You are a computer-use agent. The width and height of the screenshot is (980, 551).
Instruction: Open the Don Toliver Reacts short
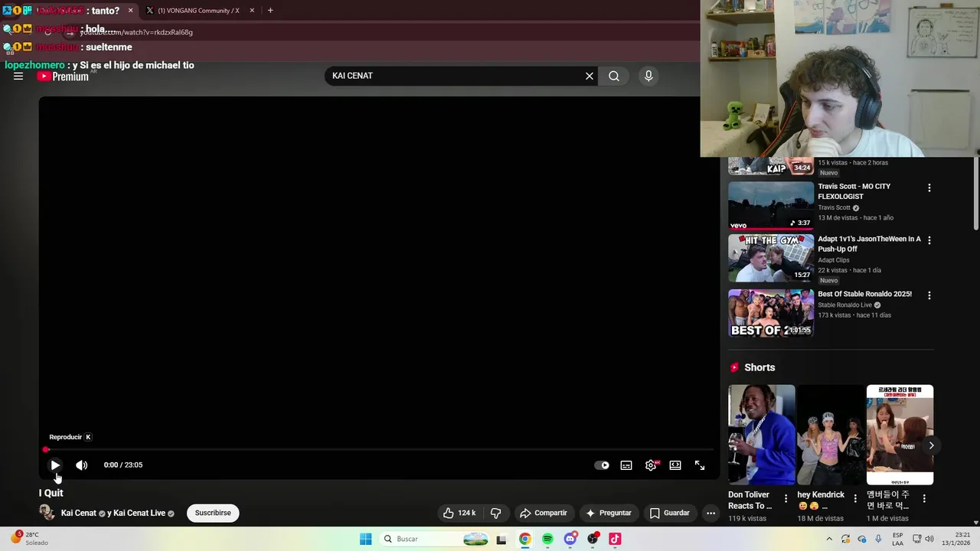(x=762, y=435)
